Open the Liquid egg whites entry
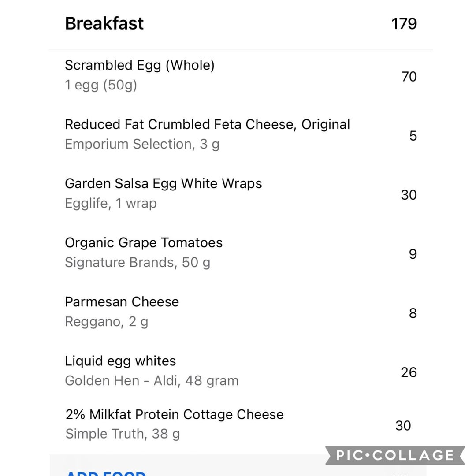Viewport: 476px width, 476px height. [120, 361]
